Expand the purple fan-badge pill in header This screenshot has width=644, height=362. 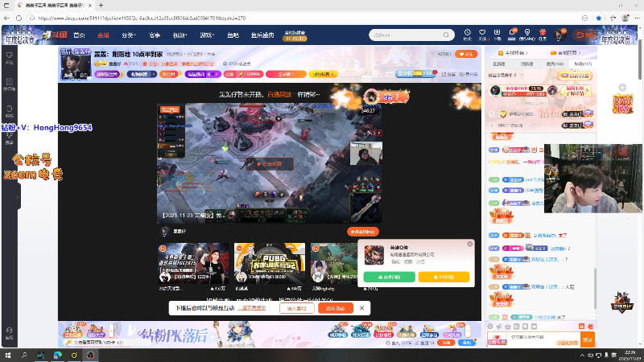[x=109, y=74]
